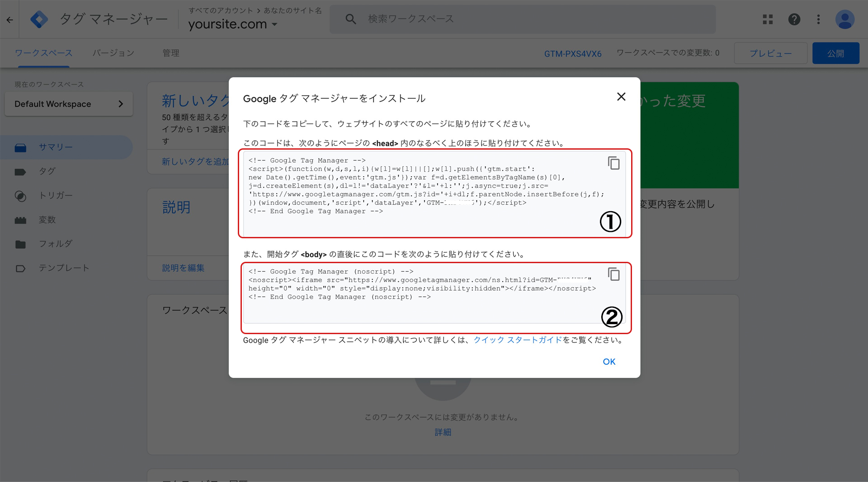Click the トリガー circle icon

[x=20, y=196]
